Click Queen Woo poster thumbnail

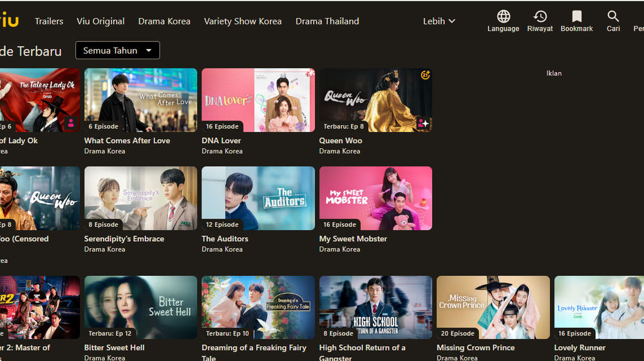click(375, 100)
